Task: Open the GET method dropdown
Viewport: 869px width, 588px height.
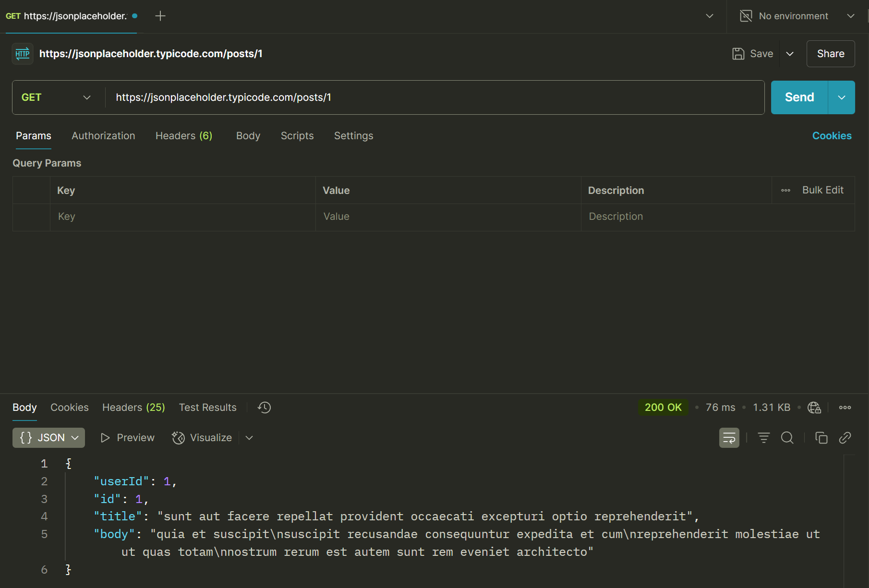Action: click(x=56, y=97)
